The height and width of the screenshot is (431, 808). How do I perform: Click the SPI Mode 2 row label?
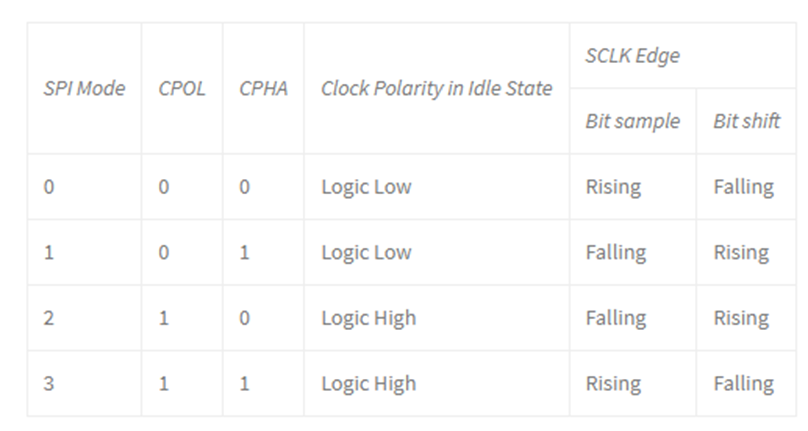pyautogui.click(x=49, y=318)
